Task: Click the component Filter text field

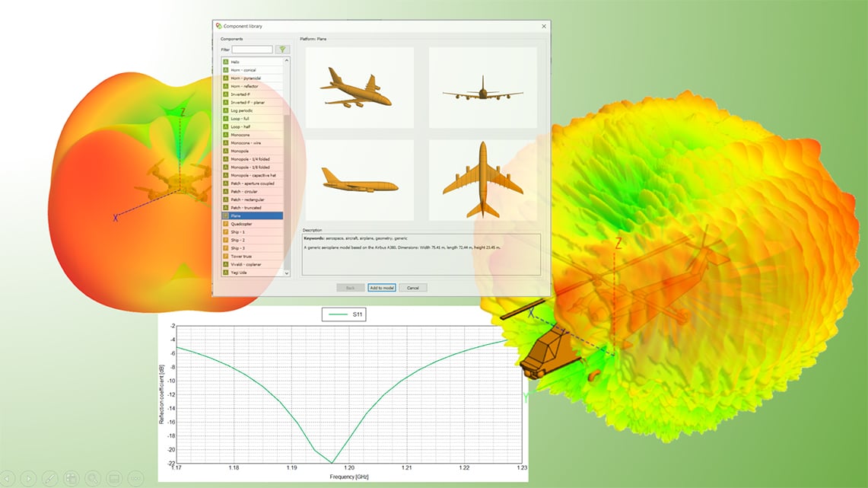Action: point(251,49)
